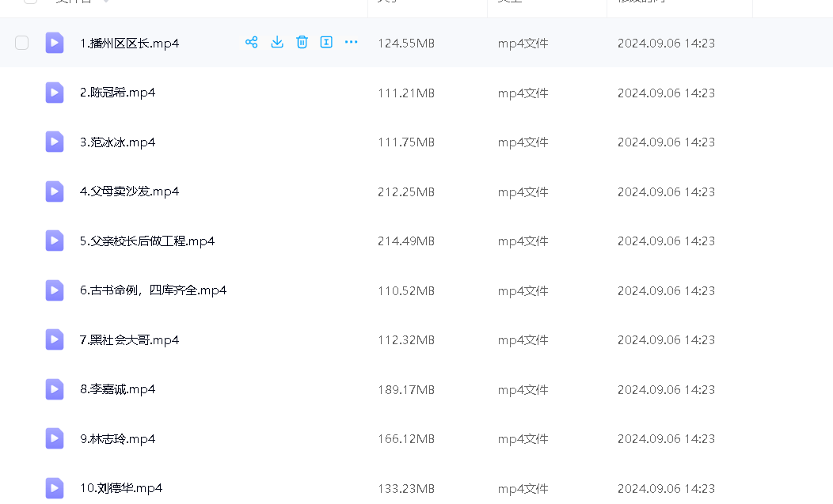Click the 212.25MB size cell
The width and height of the screenshot is (833, 504).
(x=405, y=191)
